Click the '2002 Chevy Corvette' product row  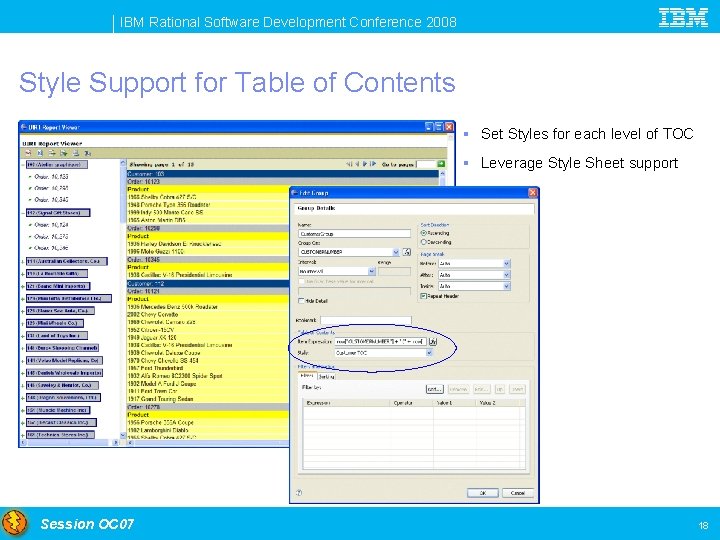pos(208,314)
